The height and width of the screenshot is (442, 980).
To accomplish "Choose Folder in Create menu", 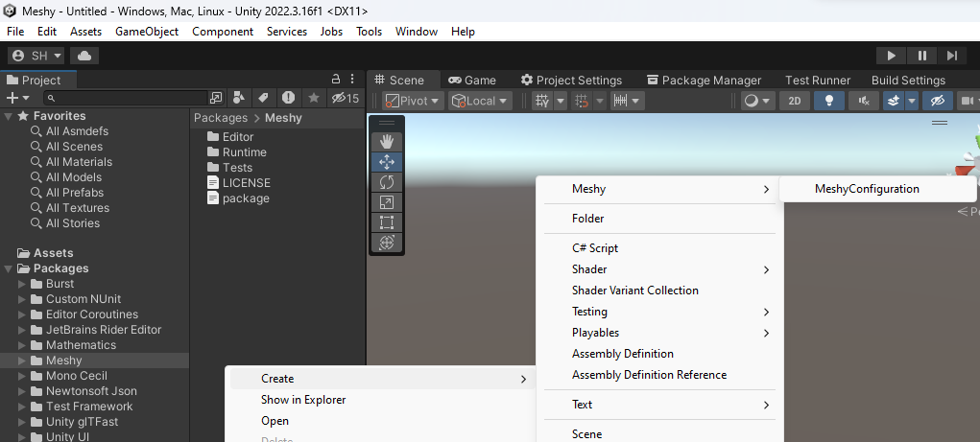I will (x=659, y=219).
